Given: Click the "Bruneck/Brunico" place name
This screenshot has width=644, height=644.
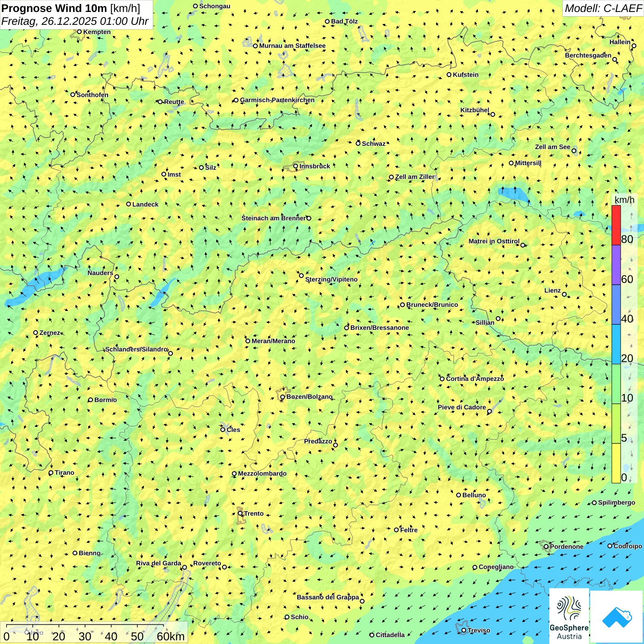Looking at the screenshot, I should 432,305.
